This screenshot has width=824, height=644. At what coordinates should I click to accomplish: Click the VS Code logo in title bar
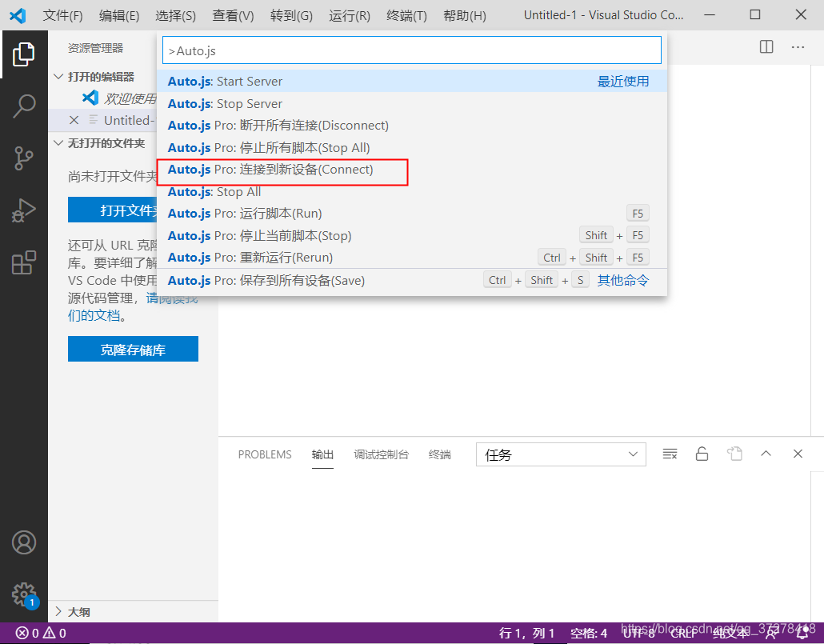click(18, 15)
